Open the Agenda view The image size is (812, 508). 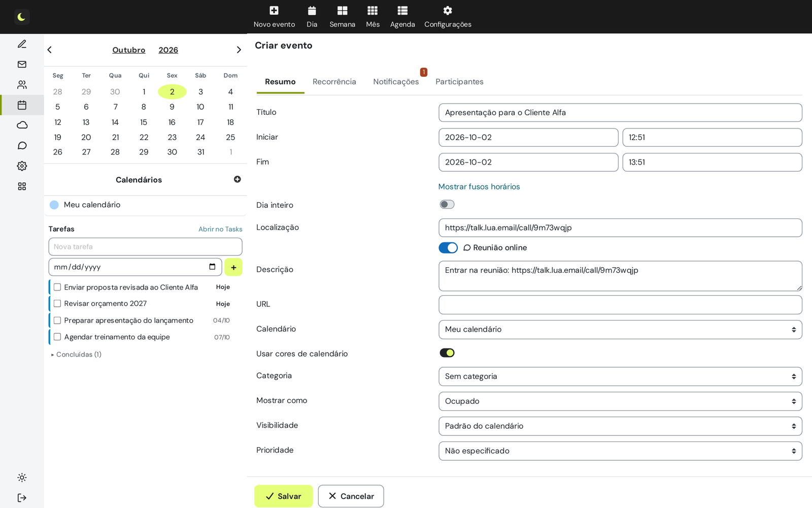click(402, 17)
